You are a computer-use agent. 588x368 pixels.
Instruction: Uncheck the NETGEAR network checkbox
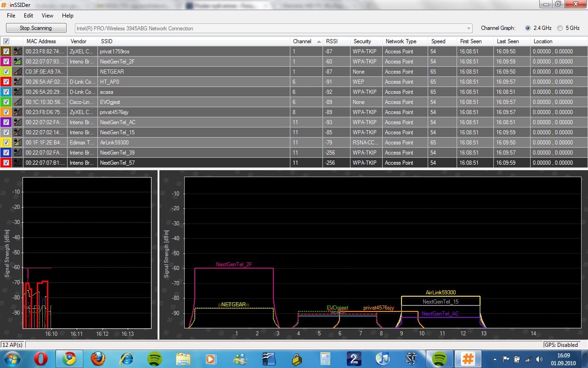click(6, 72)
